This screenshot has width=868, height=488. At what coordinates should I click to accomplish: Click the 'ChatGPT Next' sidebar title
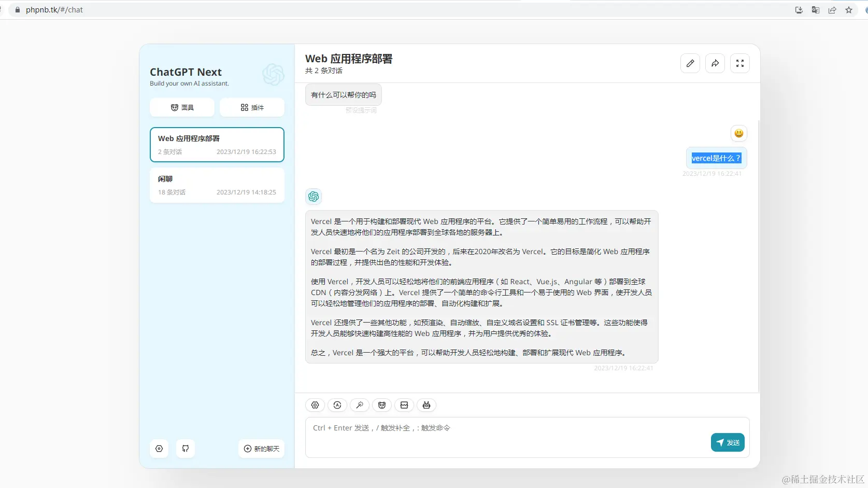[186, 72]
